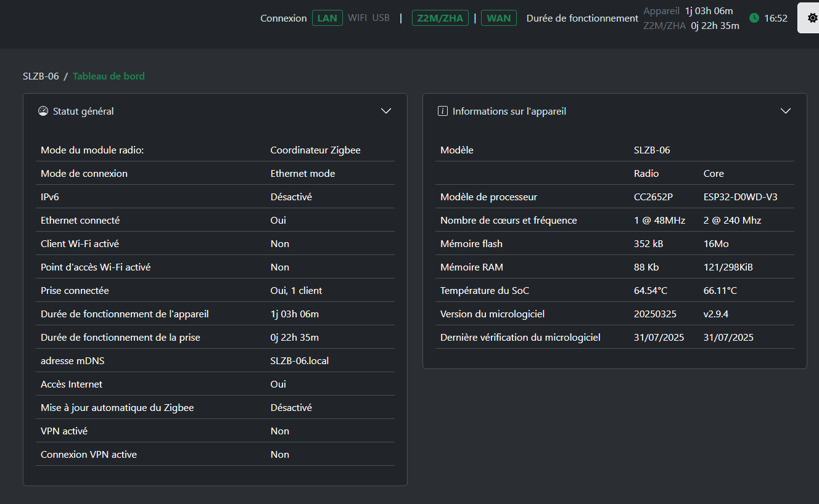Click the info icon beside Informations sur l'appareil

442,111
